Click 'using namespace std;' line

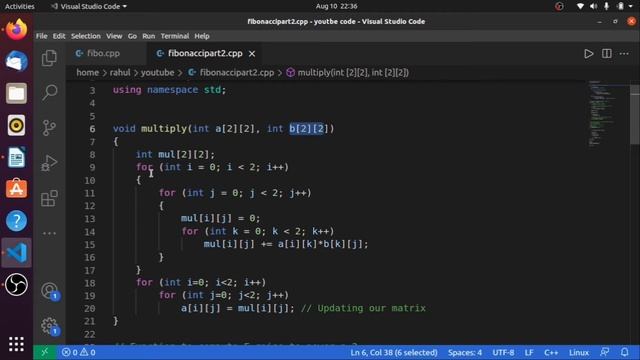click(x=169, y=90)
